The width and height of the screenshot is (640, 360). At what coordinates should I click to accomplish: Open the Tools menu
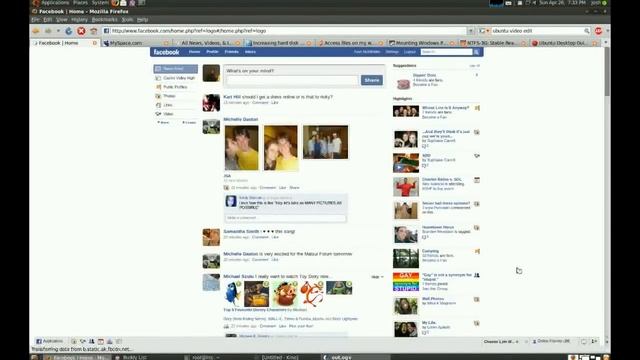(127, 20)
